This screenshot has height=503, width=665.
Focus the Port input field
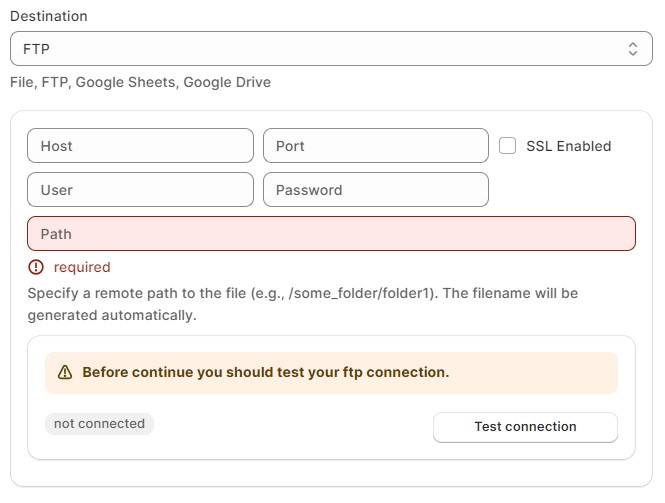(375, 146)
